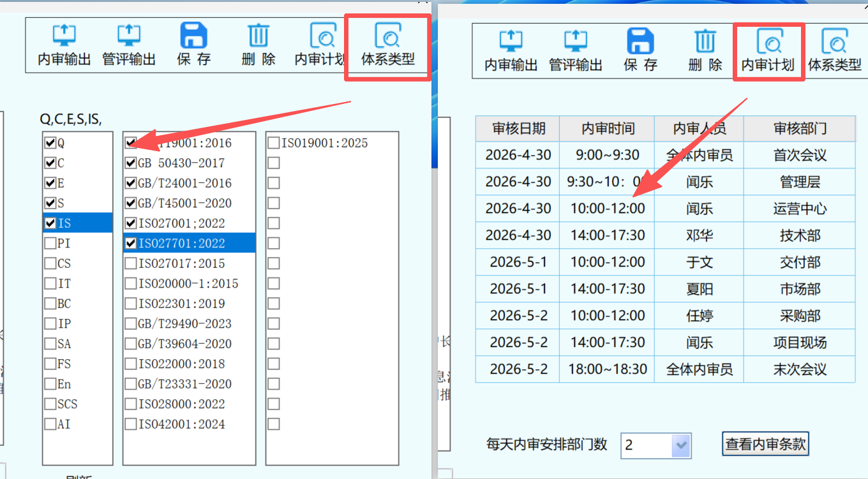
Task: Uncheck the Q system type checkbox
Action: [x=50, y=144]
